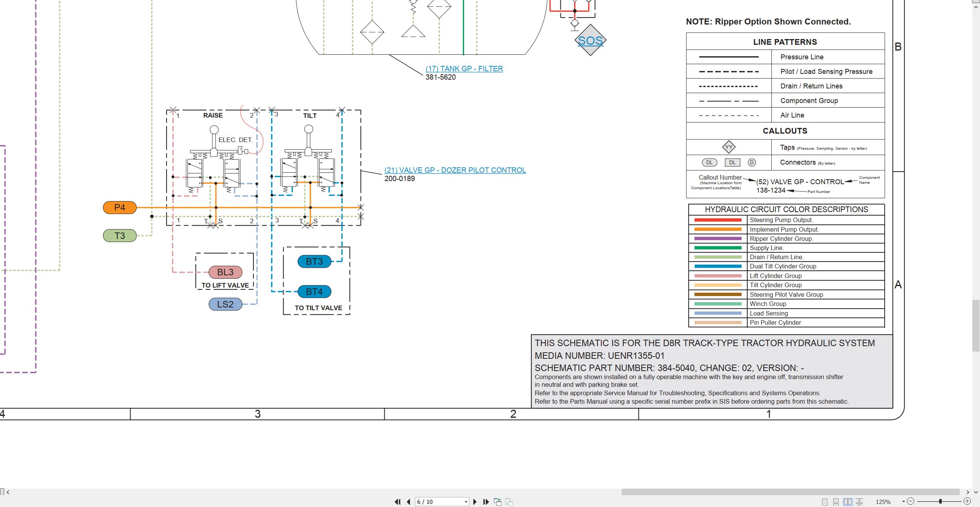Click the vertical scrollbar thumb

976,325
